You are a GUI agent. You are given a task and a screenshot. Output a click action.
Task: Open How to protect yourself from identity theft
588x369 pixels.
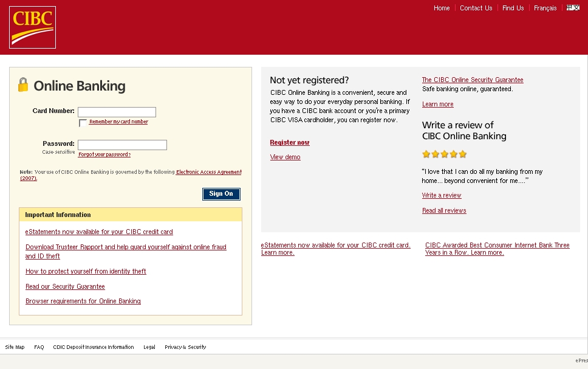(86, 271)
